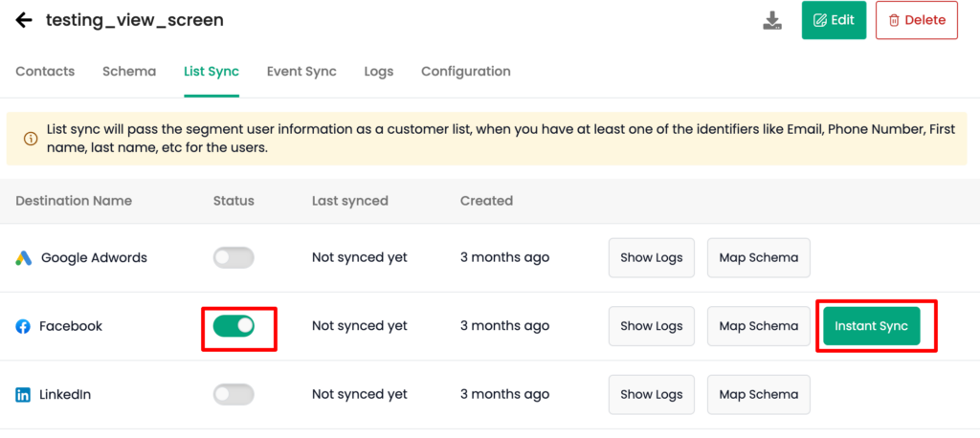Open the Schema tab
The height and width of the screenshot is (438, 980).
(x=129, y=71)
